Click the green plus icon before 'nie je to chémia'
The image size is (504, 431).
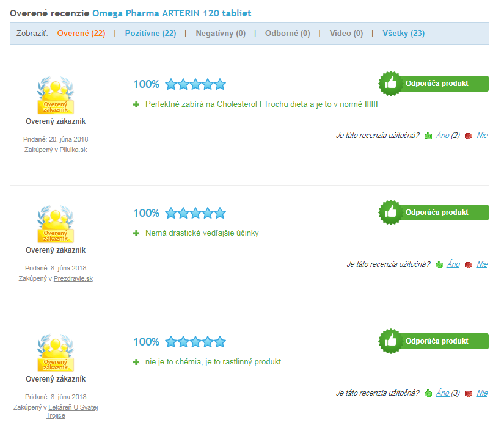[136, 362]
